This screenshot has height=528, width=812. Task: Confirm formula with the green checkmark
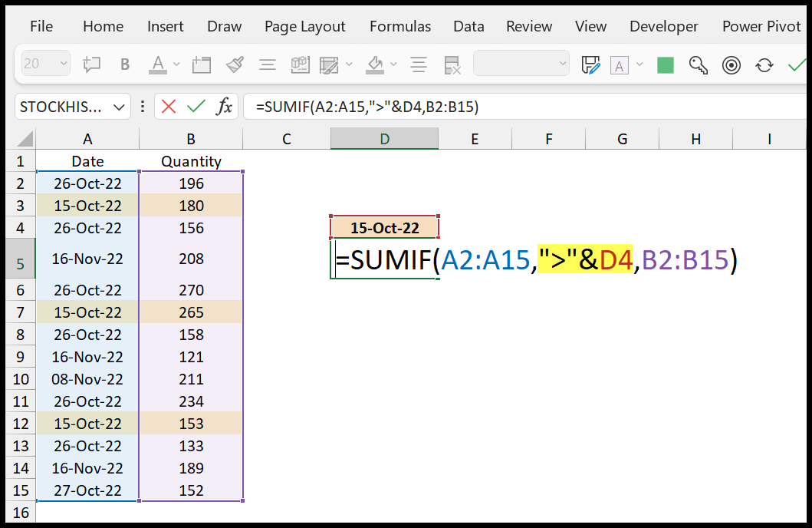pos(196,107)
